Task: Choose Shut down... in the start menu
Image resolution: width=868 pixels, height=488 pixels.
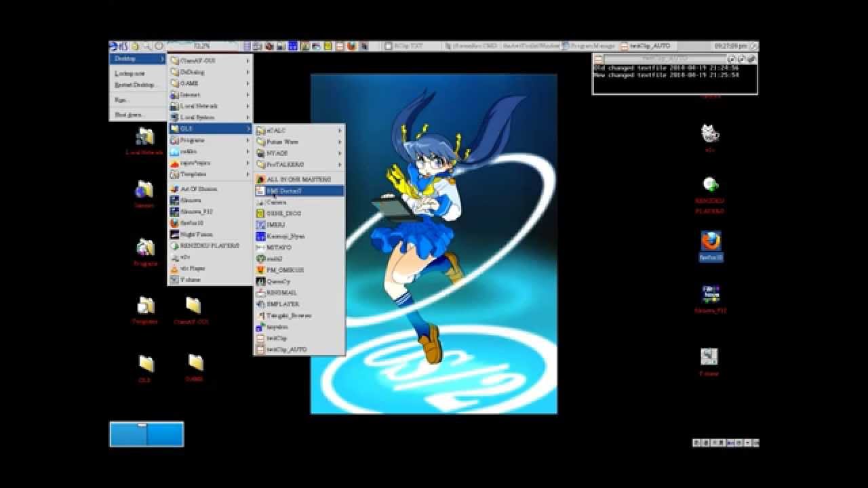Action: pyautogui.click(x=138, y=115)
